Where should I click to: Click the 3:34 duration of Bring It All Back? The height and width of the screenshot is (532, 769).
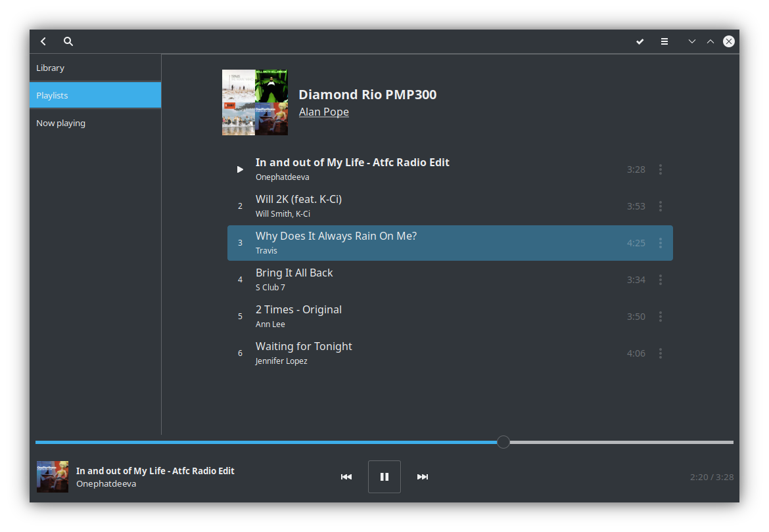click(x=636, y=280)
